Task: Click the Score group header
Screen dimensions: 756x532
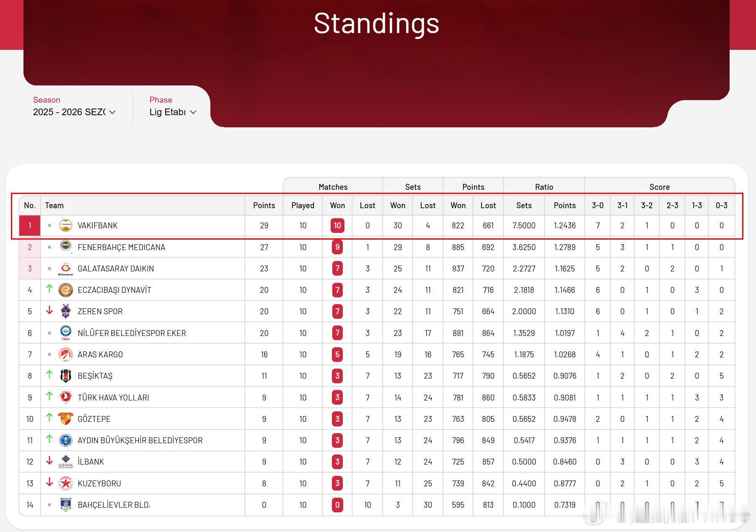Action: pos(660,187)
